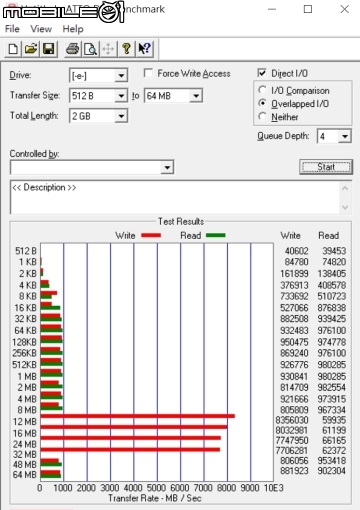Activate context help arrow-question icon
Image resolution: width=360 pixels, height=510 pixels.
(x=145, y=49)
